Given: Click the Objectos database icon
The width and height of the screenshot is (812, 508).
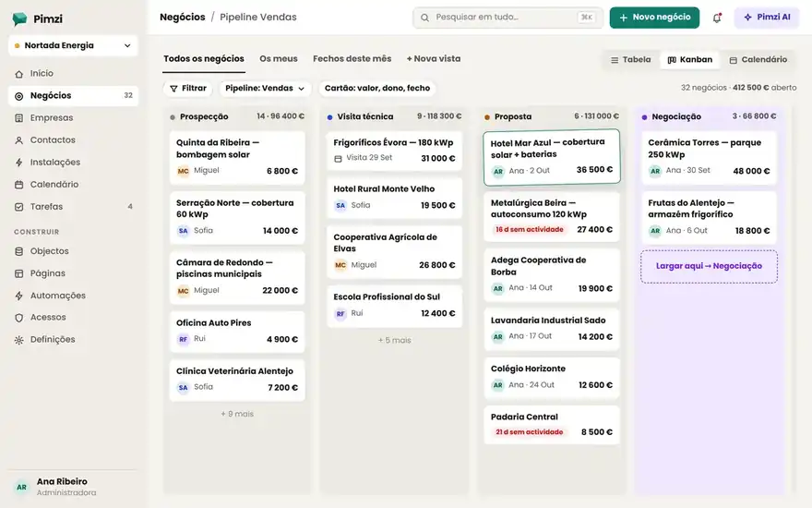Looking at the screenshot, I should [19, 251].
